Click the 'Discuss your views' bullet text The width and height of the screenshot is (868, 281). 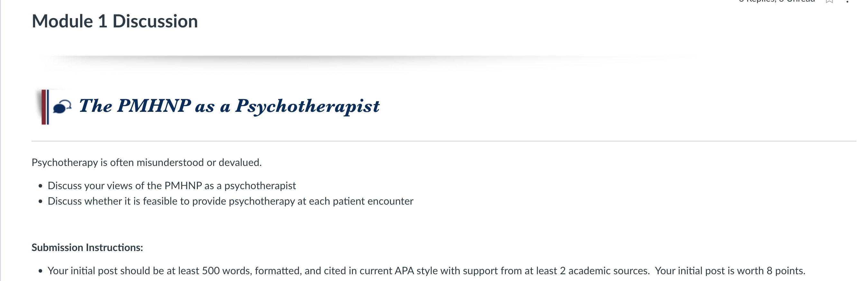172,186
